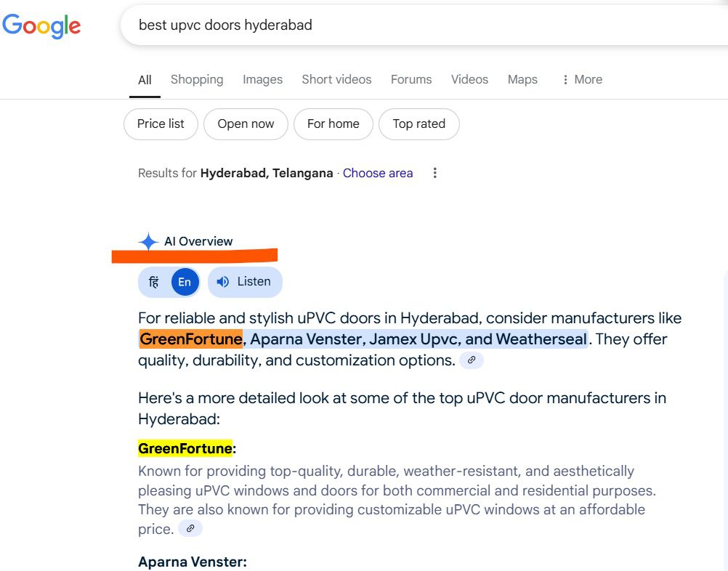This screenshot has width=728, height=571.
Task: Click the AI Overview sparkle icon
Action: point(148,242)
